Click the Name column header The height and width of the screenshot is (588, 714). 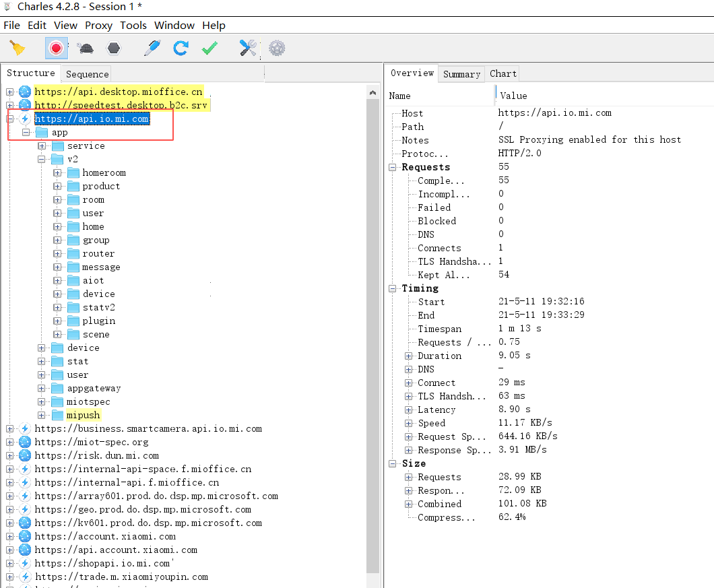400,96
